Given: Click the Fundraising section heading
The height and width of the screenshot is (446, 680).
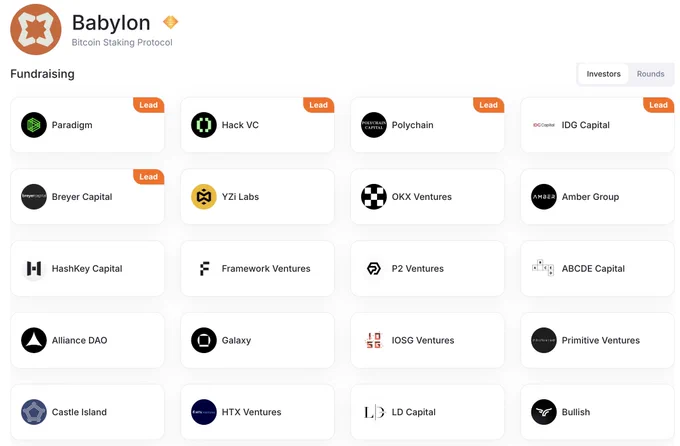Looking at the screenshot, I should click(x=42, y=74).
